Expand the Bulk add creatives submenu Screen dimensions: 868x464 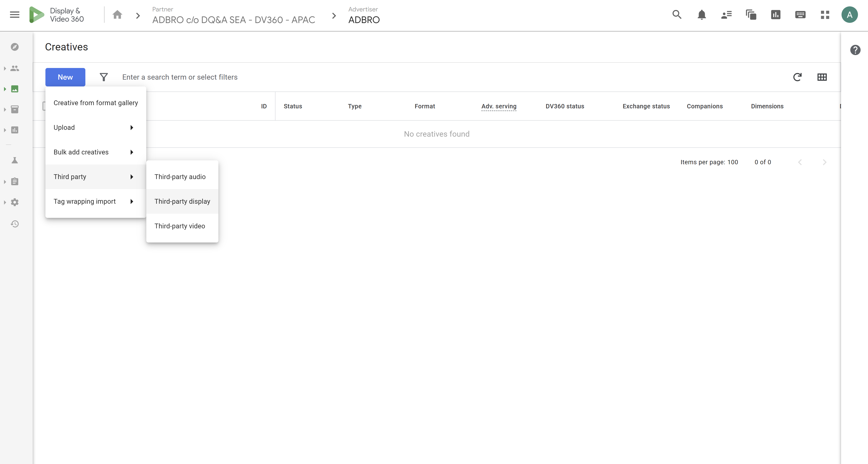(x=132, y=152)
